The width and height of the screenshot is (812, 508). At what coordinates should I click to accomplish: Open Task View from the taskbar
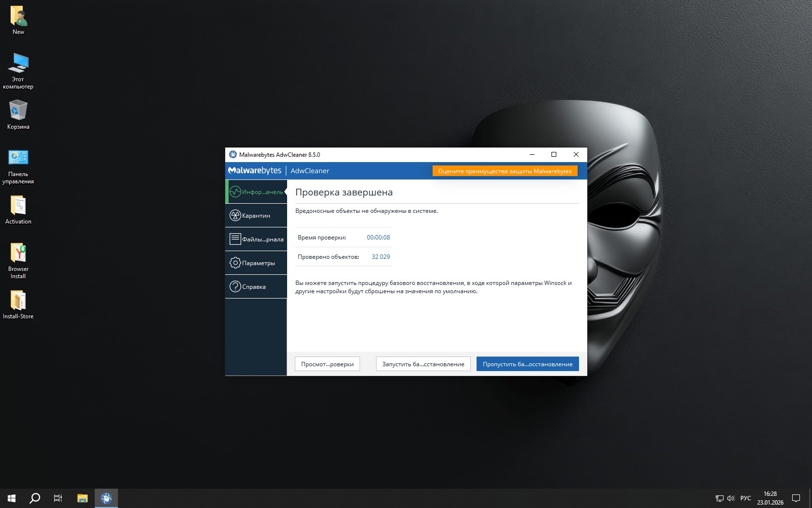pos(58,498)
